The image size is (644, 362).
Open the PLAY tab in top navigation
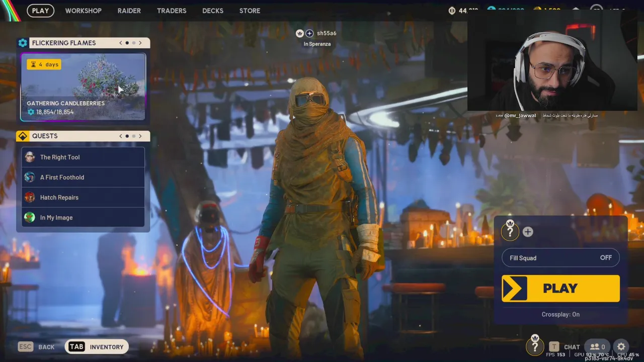tap(40, 11)
